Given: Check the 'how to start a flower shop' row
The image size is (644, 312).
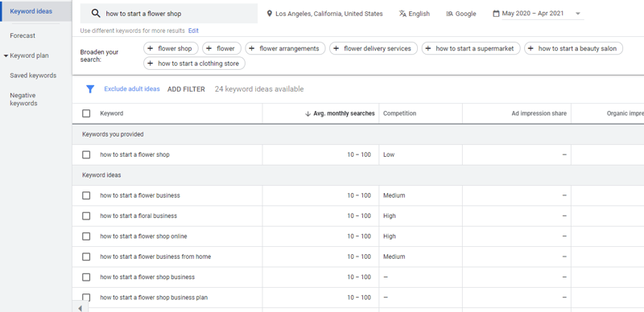Looking at the screenshot, I should coord(86,154).
